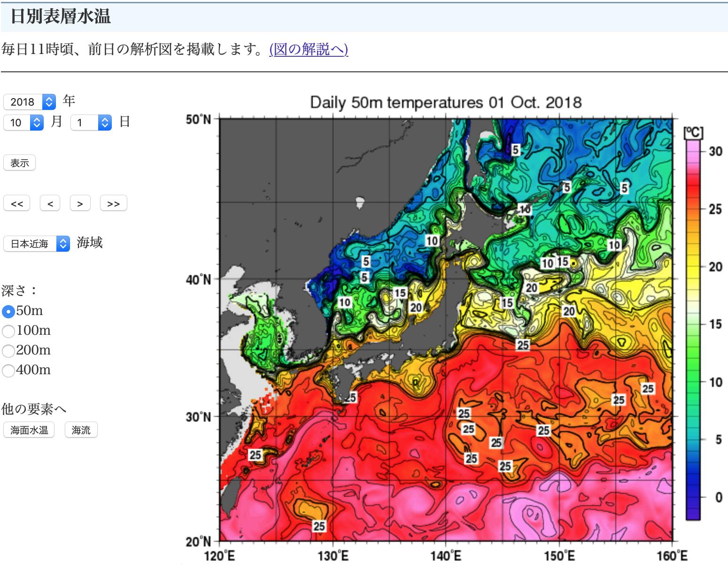Image resolution: width=728 pixels, height=569 pixels.
Task: Open the month dropdown showing 10
Action: [x=23, y=123]
